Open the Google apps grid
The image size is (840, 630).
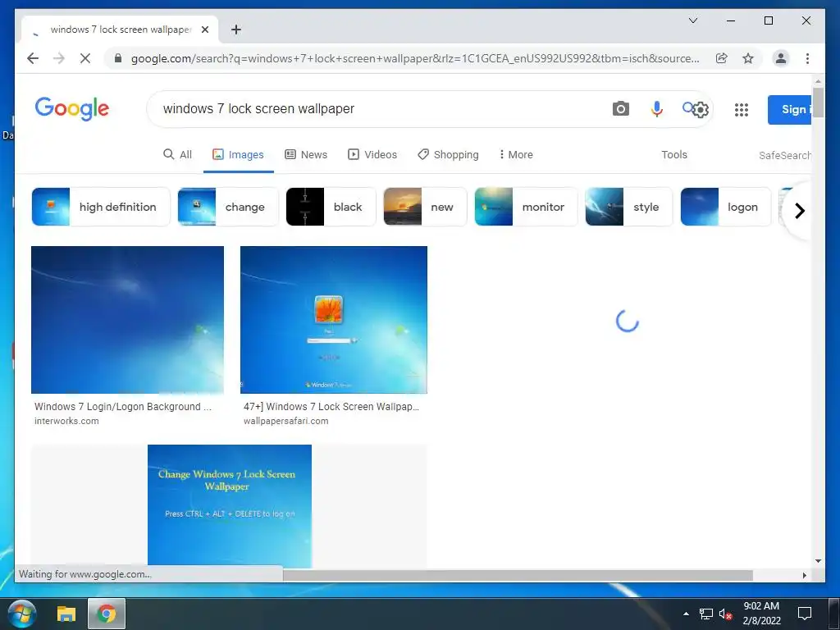point(742,110)
